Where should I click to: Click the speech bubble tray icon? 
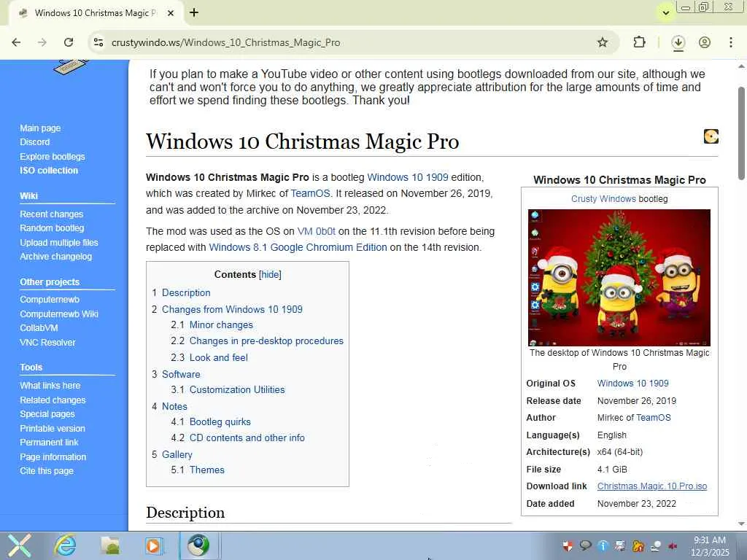click(x=585, y=545)
